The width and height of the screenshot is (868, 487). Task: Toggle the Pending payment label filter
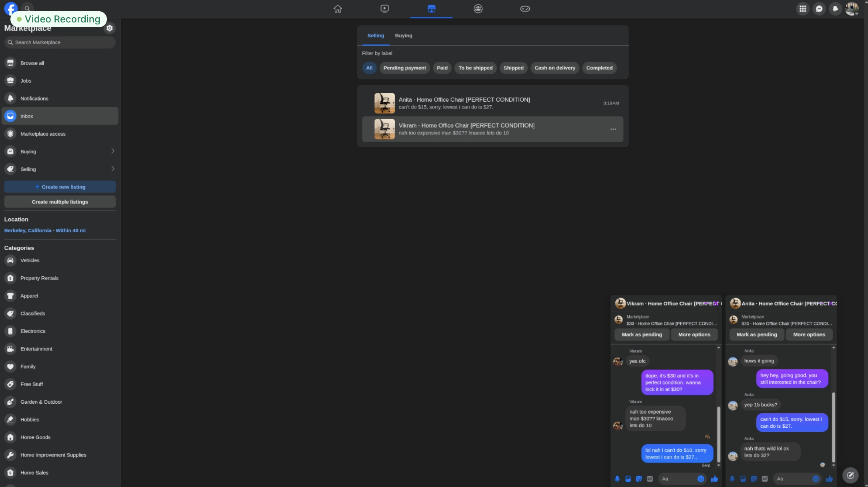[404, 68]
